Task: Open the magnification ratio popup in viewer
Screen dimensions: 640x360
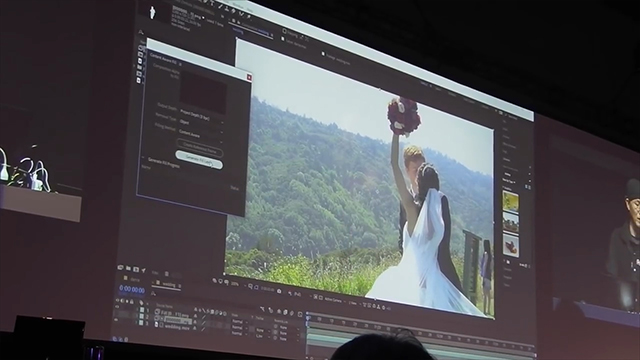Action: click(235, 284)
